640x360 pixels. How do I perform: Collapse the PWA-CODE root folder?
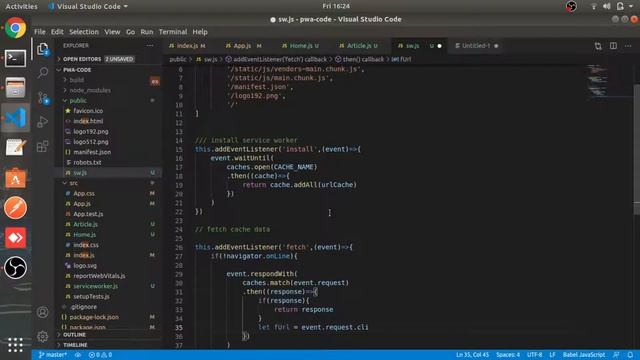[108, 70]
